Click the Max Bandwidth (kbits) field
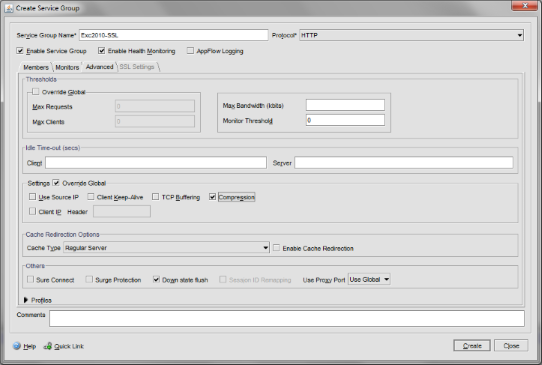Screen dimensions: 542x365 (x=345, y=105)
